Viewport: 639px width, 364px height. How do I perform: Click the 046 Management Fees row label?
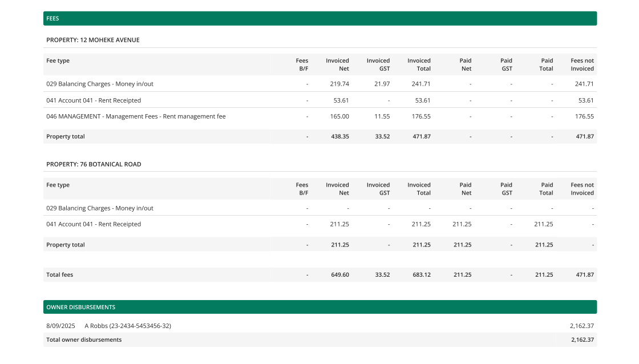(x=136, y=116)
